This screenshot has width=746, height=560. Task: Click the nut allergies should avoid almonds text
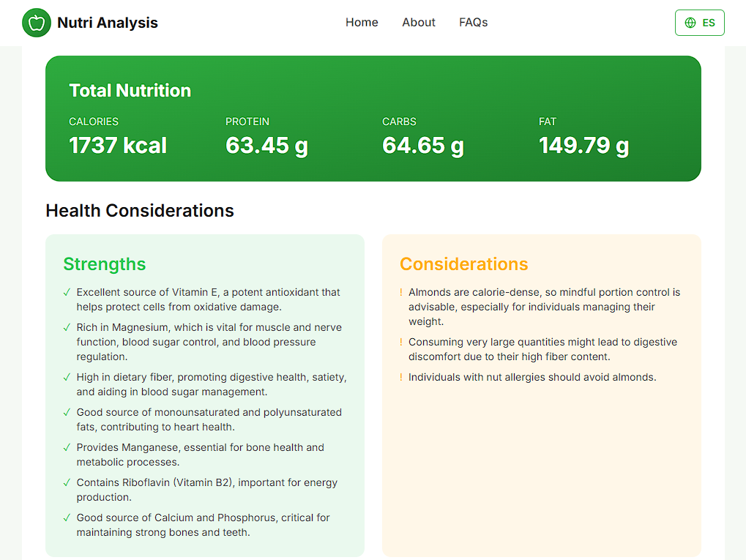(532, 377)
